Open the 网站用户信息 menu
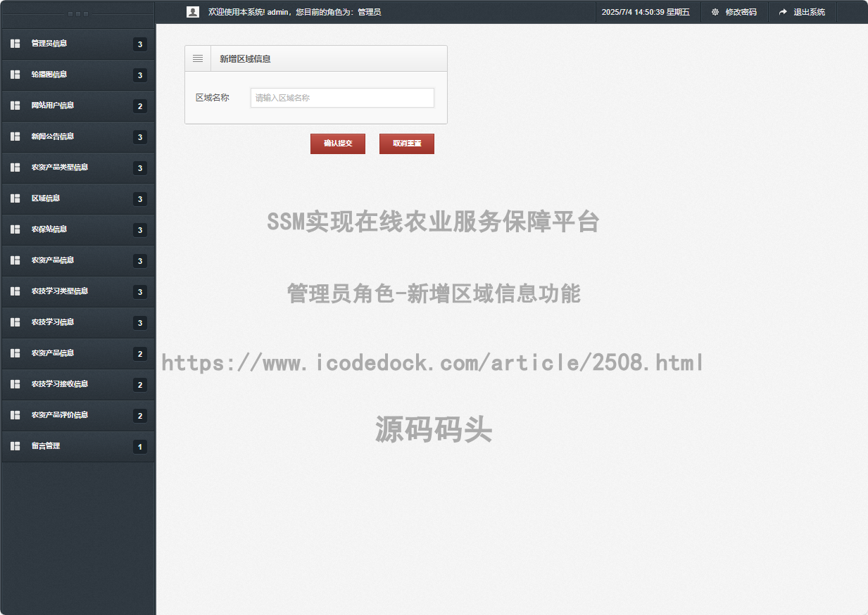The image size is (868, 615). 77,106
